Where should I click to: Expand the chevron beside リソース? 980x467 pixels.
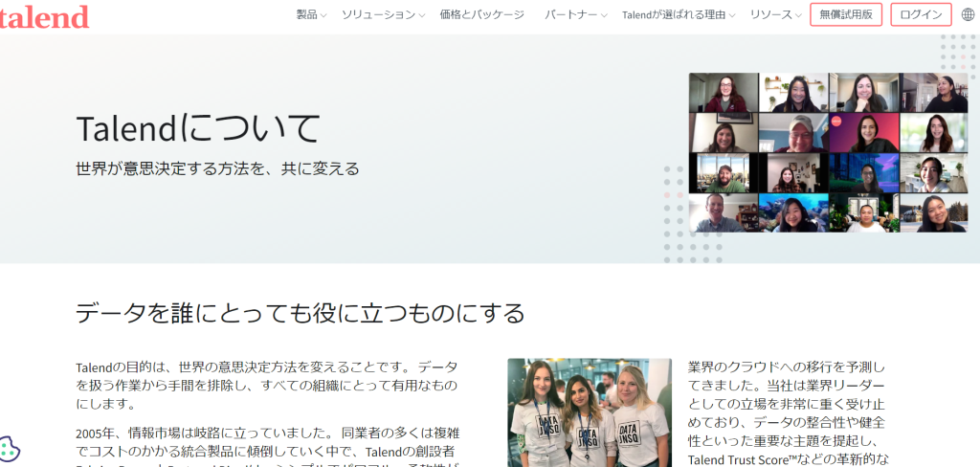(799, 15)
